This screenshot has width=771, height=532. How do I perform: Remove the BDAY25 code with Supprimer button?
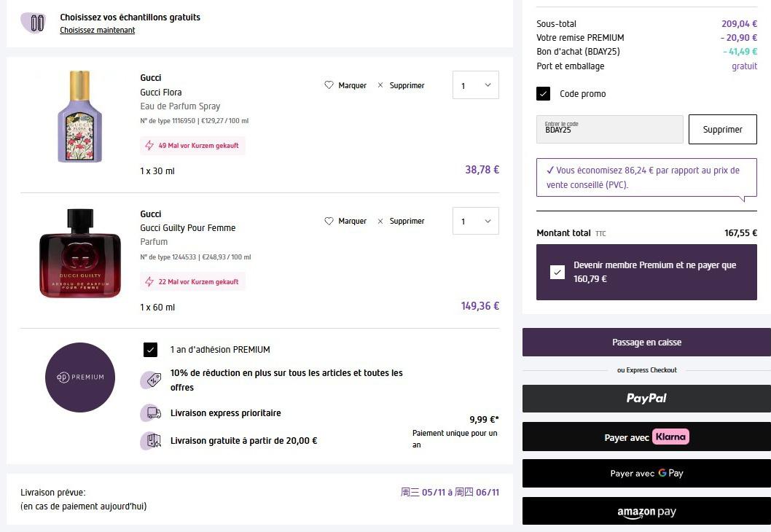pos(722,130)
